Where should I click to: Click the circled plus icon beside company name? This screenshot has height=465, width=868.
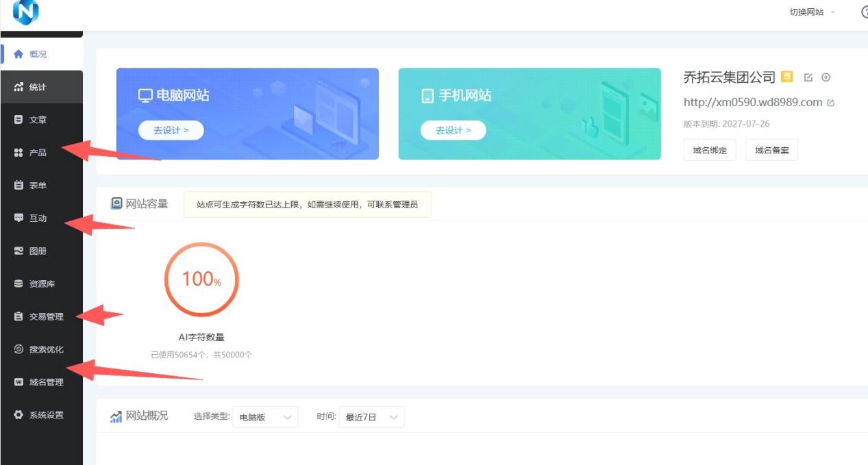[x=826, y=77]
